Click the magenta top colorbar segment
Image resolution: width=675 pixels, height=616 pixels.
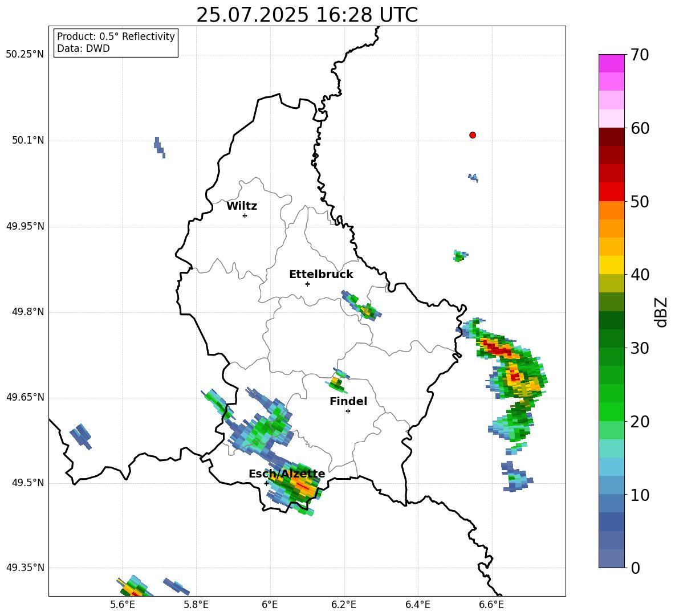(x=612, y=63)
